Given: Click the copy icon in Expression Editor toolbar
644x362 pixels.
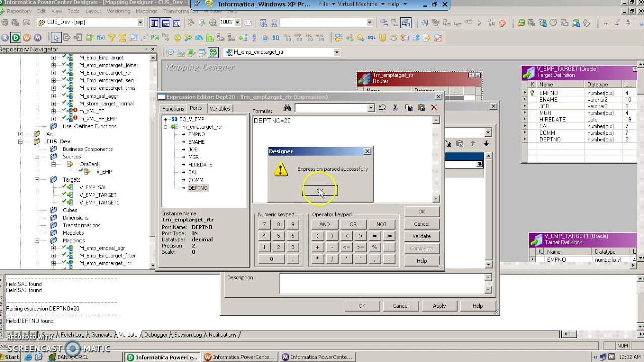Looking at the screenshot, I should pos(409,108).
